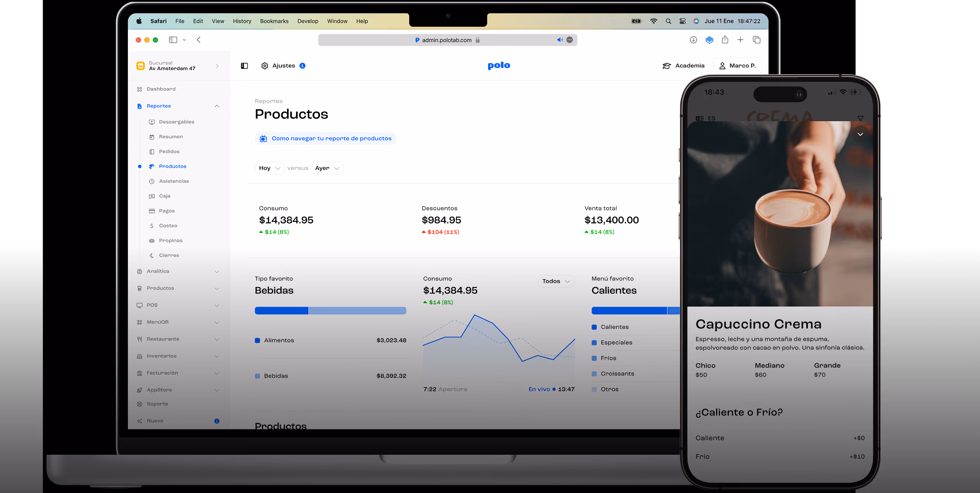Viewport: 980px width, 493px height.
Task: Expand the Inventarios sidebar section
Action: (217, 356)
